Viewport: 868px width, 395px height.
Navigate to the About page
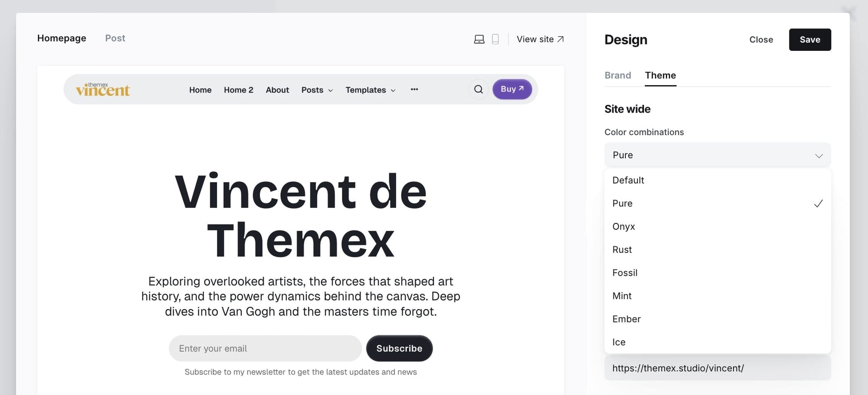click(277, 90)
